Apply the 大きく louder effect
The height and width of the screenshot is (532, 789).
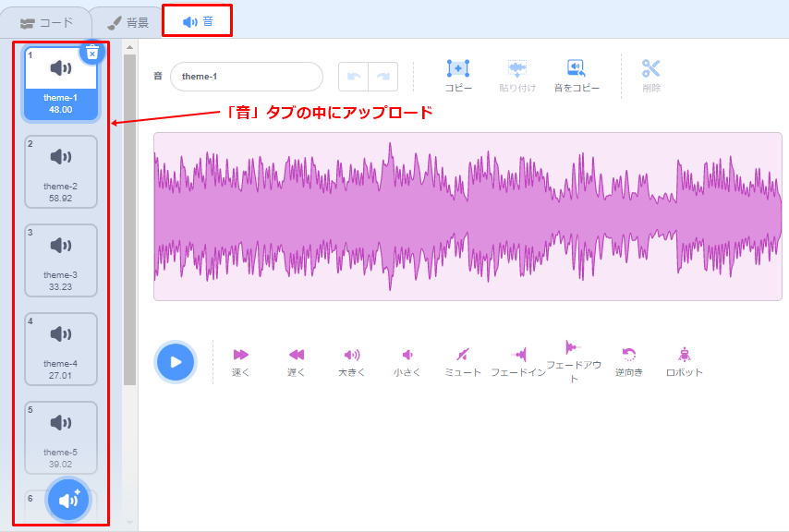point(352,362)
